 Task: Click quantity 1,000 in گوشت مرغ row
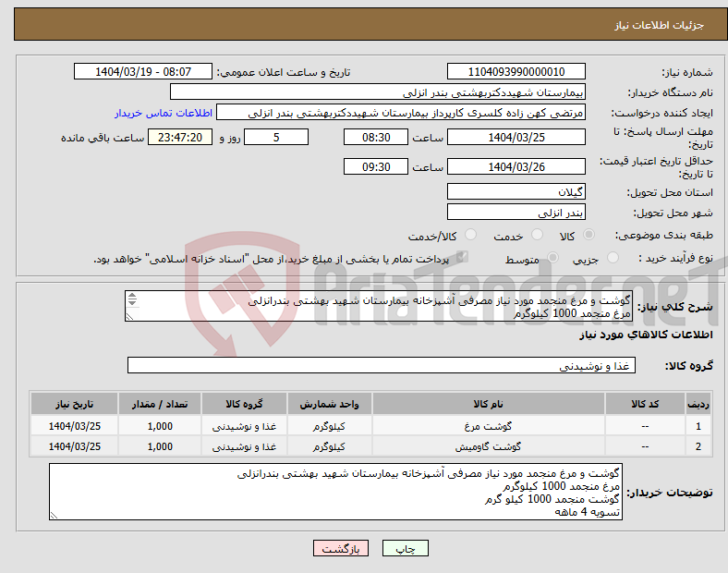pos(160,426)
